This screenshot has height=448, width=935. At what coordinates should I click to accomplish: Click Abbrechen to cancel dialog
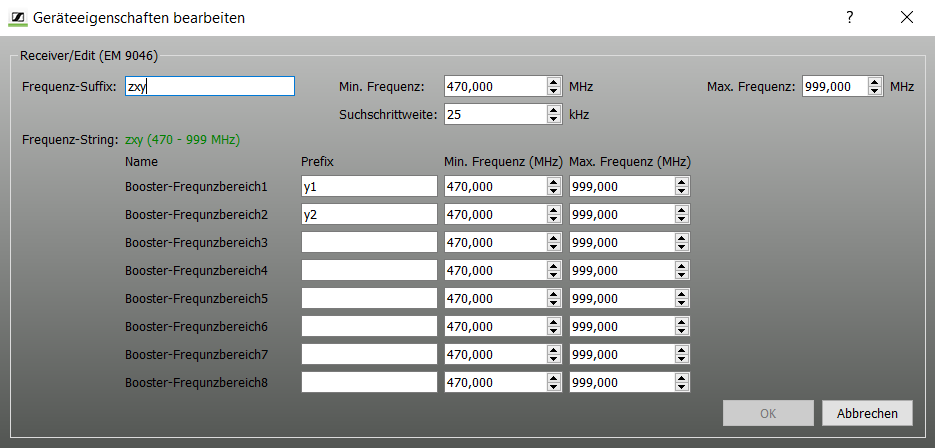click(867, 413)
